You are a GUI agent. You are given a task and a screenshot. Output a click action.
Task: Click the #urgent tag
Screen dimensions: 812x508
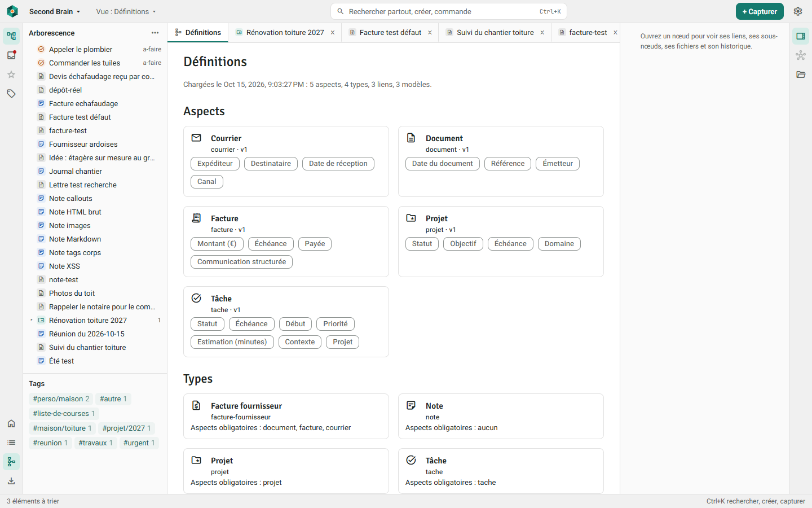139,443
